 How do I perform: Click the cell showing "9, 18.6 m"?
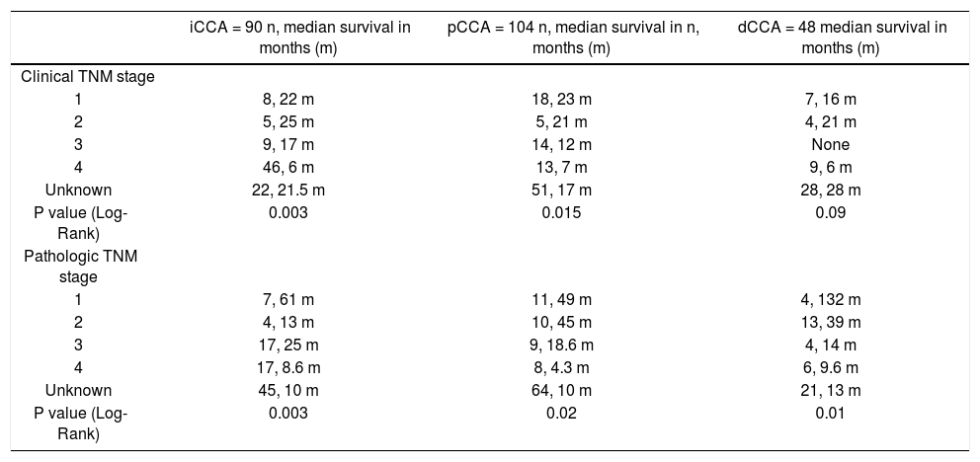(x=573, y=345)
